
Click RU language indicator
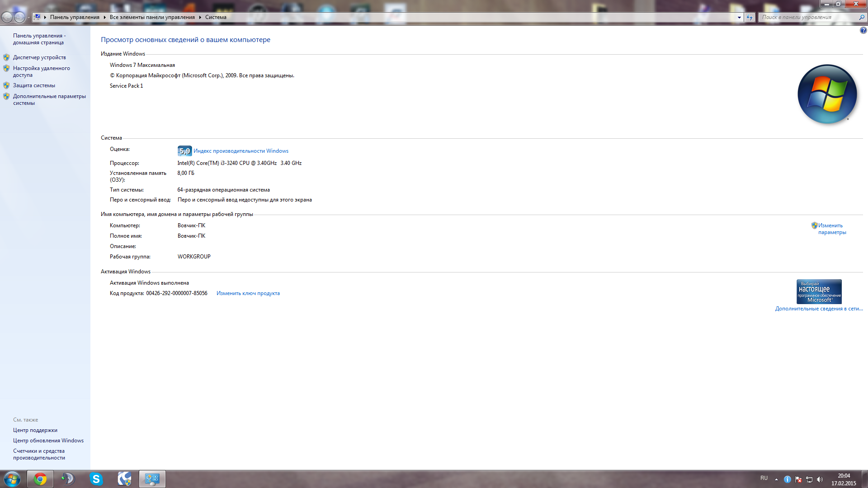(764, 478)
